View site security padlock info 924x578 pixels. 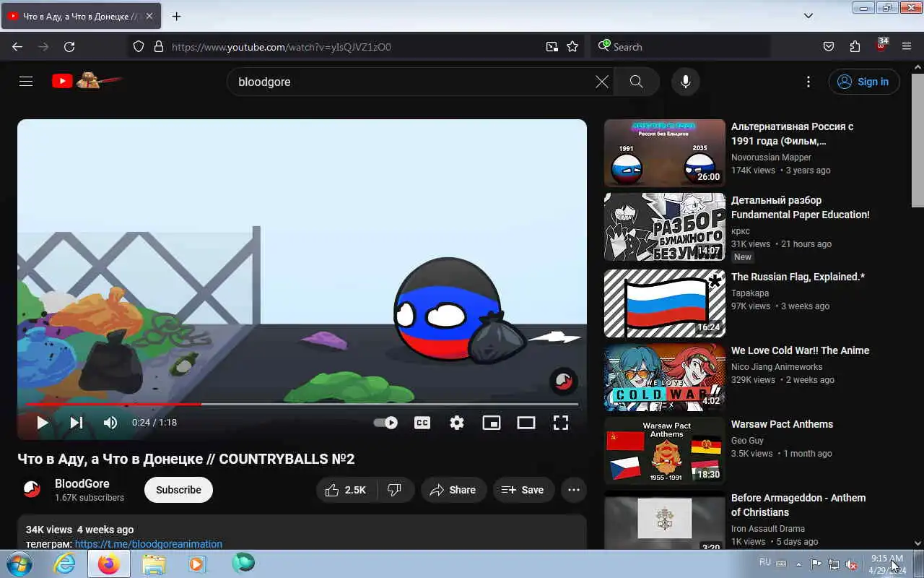pyautogui.click(x=159, y=47)
